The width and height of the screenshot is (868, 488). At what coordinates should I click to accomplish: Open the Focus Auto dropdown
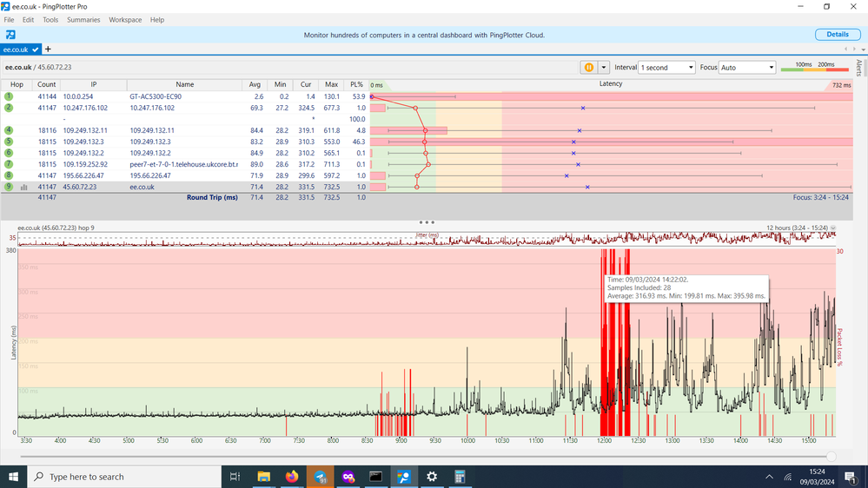tap(746, 68)
